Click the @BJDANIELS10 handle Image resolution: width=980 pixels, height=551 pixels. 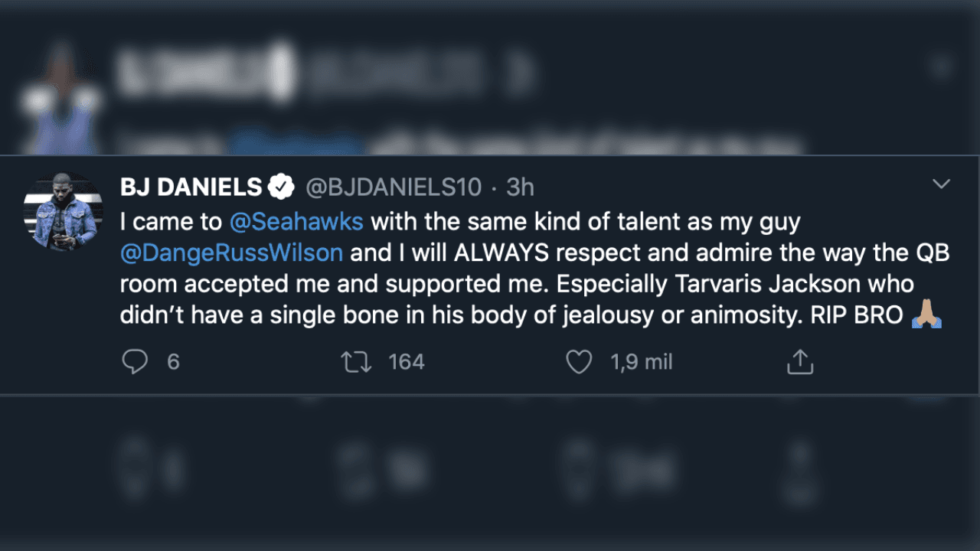click(394, 186)
